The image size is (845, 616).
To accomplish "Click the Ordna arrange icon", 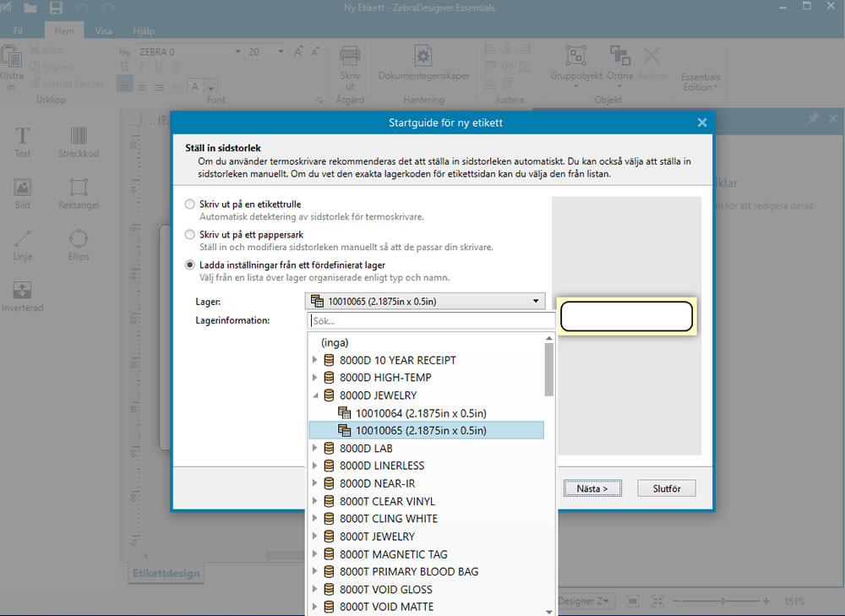I will (619, 56).
